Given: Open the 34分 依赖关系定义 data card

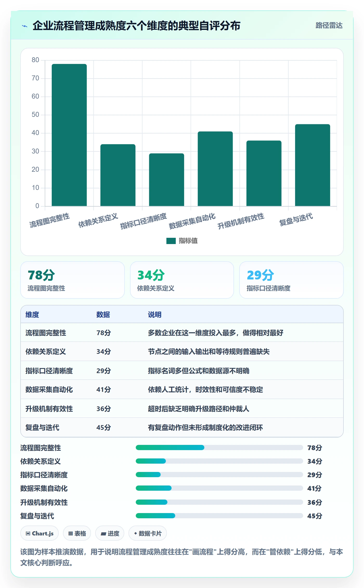Looking at the screenshot, I should point(182,280).
